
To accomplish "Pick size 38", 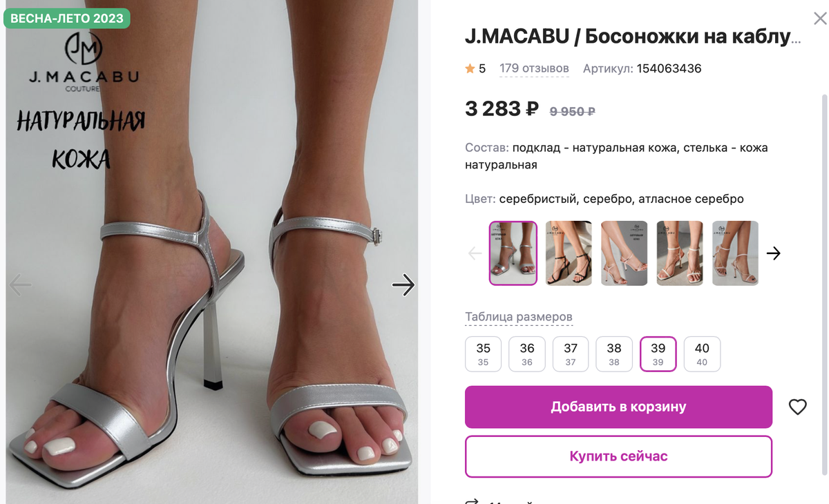I will (x=614, y=354).
